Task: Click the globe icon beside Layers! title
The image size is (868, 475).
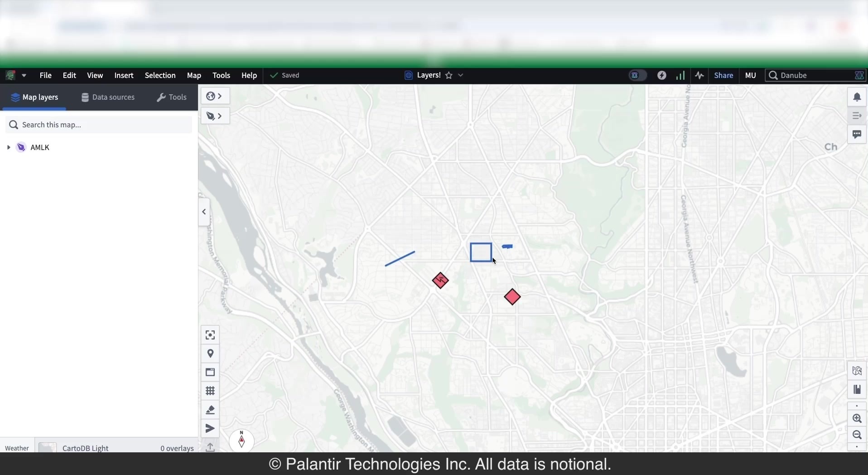Action: point(409,75)
